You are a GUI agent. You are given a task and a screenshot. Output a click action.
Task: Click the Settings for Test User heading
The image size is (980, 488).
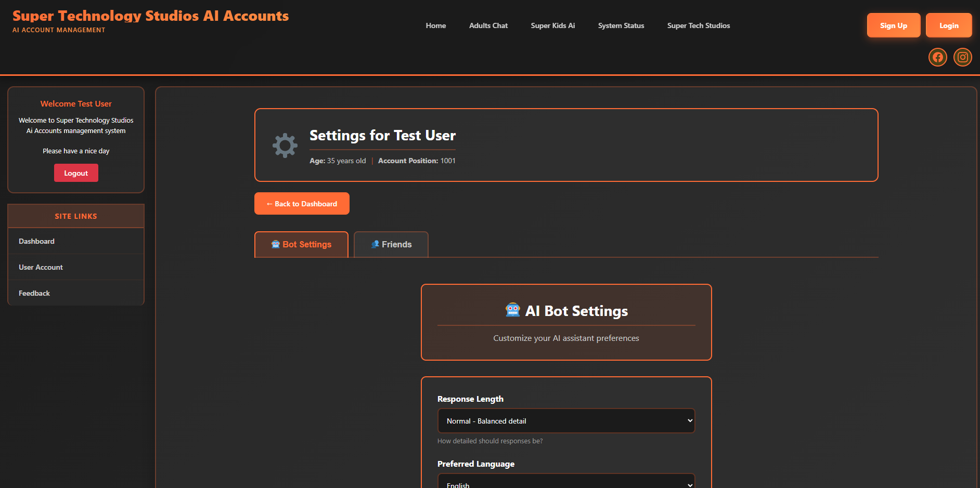coord(382,136)
